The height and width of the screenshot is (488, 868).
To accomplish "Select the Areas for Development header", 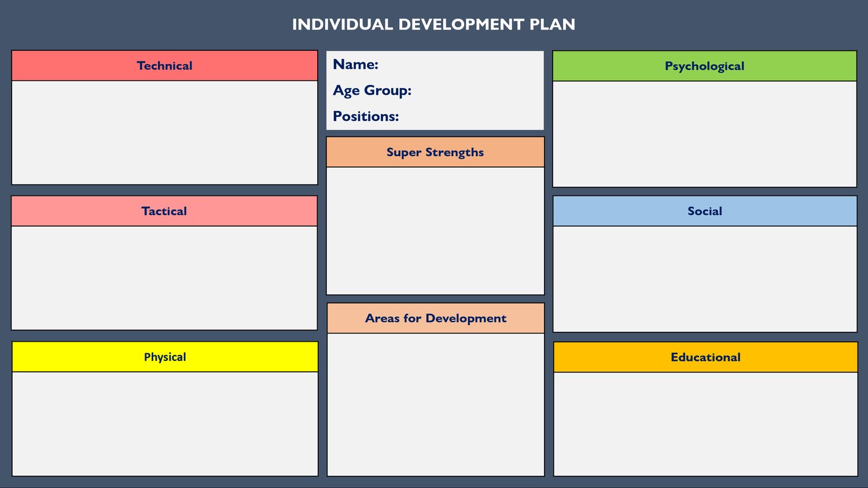I will (x=436, y=318).
